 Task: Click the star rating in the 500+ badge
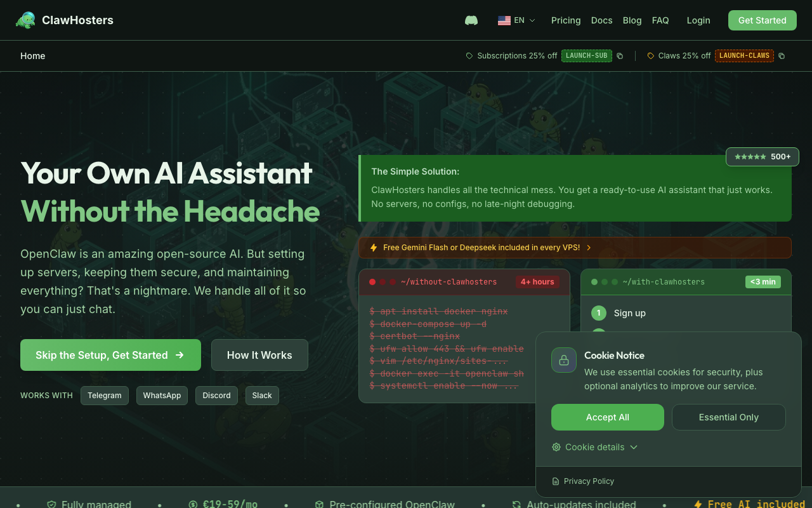(x=750, y=157)
